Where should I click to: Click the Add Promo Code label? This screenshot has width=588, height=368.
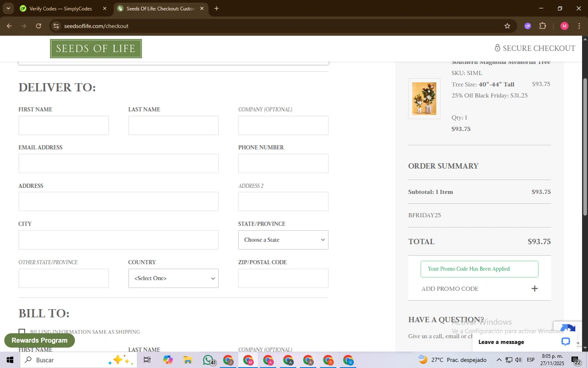click(450, 289)
